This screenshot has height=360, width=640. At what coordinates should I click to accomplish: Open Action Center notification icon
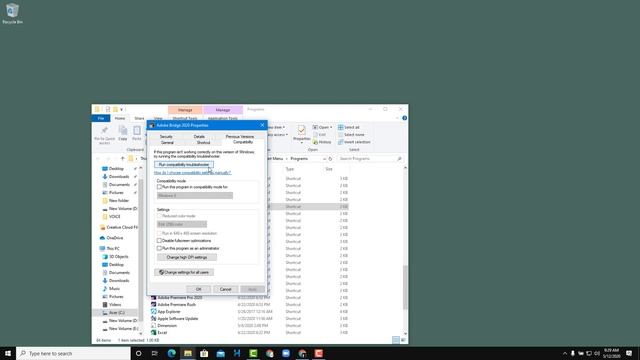point(629,353)
